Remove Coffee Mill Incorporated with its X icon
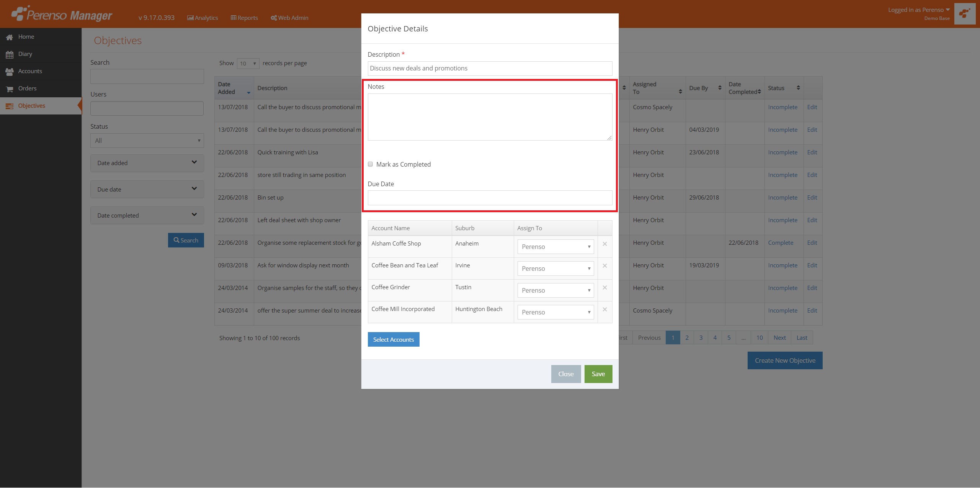980x488 pixels. click(604, 310)
